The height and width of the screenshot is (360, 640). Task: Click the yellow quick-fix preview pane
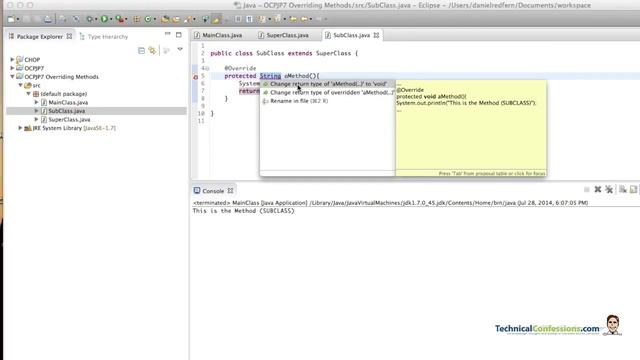pyautogui.click(x=471, y=129)
